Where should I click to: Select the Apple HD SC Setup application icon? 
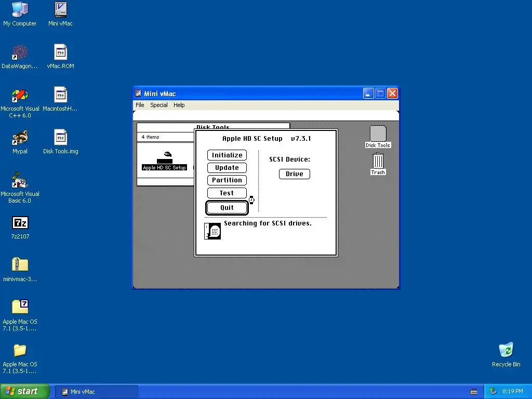click(x=165, y=161)
